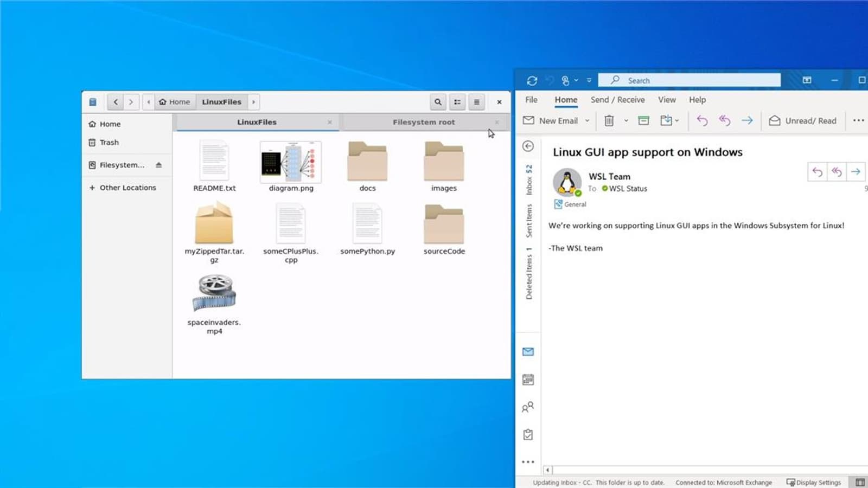The height and width of the screenshot is (488, 868).
Task: Click the Move to folder icon
Action: tap(666, 121)
